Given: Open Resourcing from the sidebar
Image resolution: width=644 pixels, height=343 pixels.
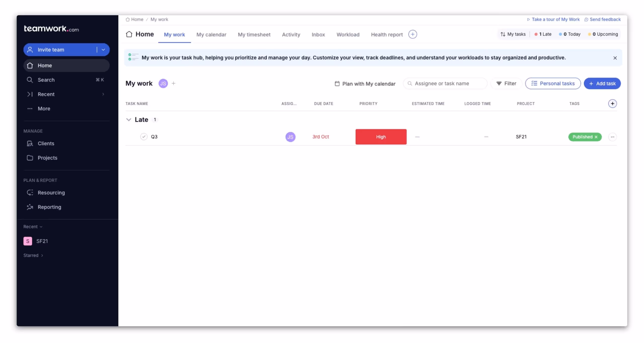Looking at the screenshot, I should coord(51,193).
